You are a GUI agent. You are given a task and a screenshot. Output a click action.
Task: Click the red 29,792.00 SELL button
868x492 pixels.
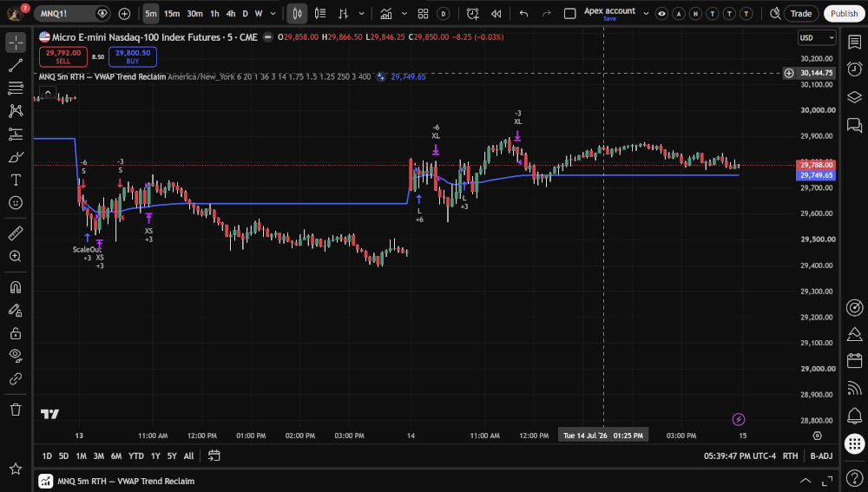(x=63, y=56)
